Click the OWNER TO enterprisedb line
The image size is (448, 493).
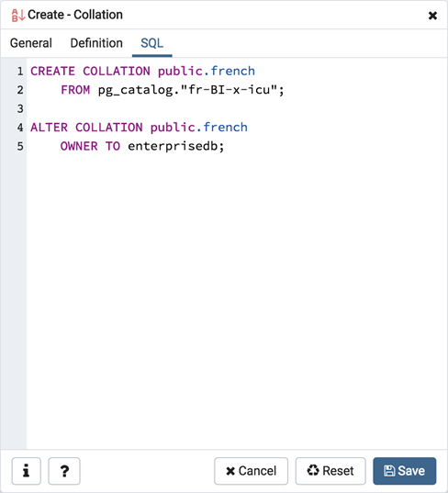tap(142, 147)
